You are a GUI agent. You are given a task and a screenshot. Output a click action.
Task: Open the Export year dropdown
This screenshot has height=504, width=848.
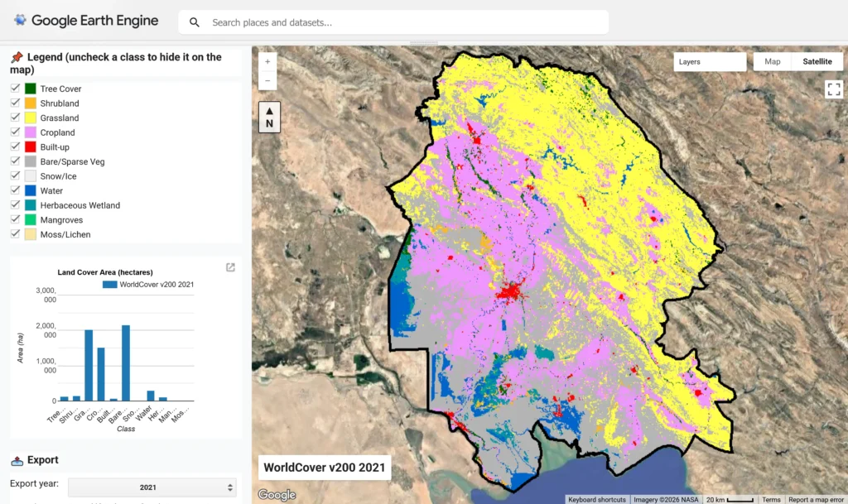click(152, 487)
